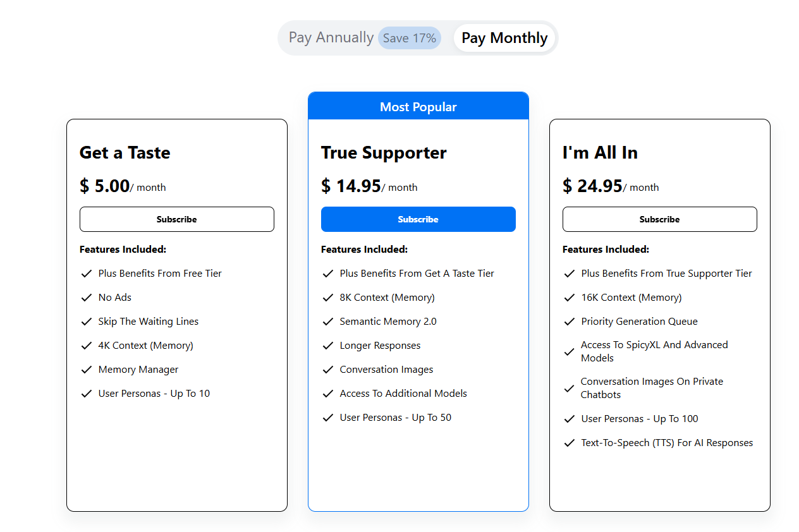Click the $ 24.95 price text
The image size is (799, 532).
click(x=592, y=186)
